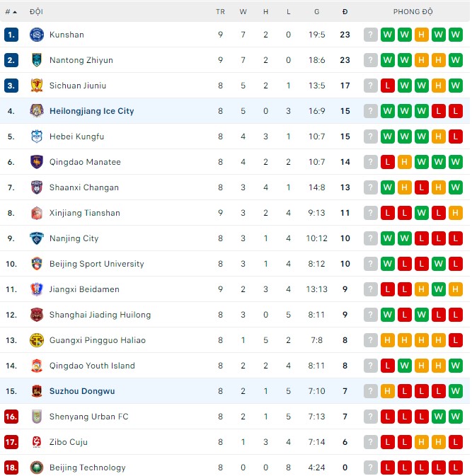Click the Kunshan team logo
The image size is (472, 476).
point(37,35)
